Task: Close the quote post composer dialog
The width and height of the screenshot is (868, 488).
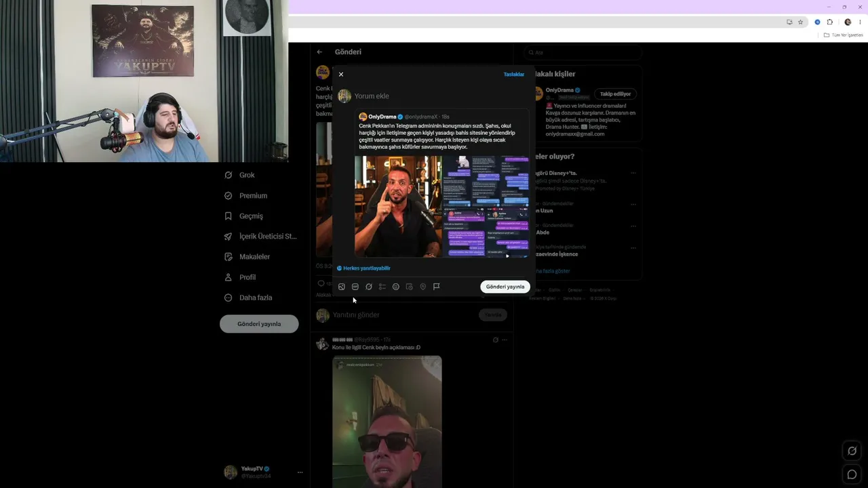Action: [x=341, y=75]
